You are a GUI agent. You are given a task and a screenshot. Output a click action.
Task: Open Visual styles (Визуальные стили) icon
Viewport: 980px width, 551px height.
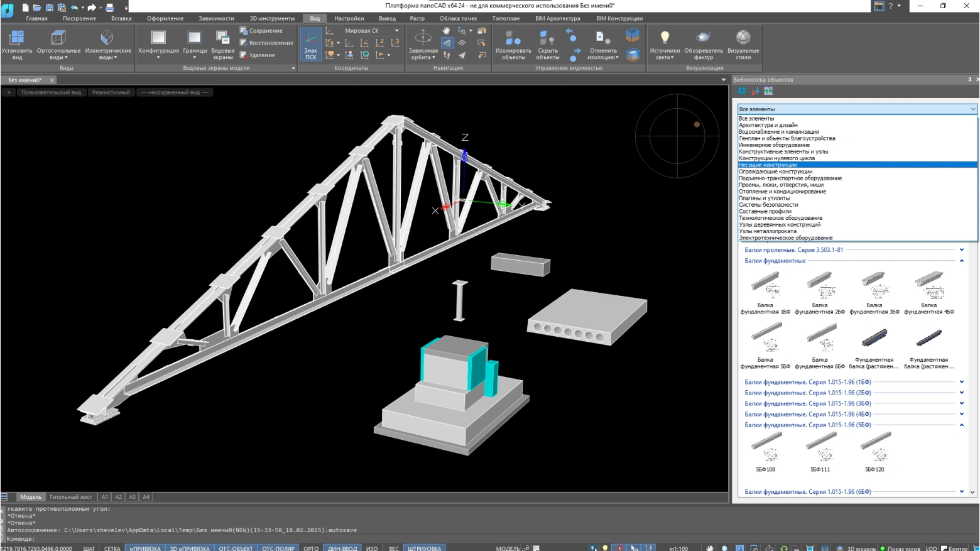pos(743,38)
